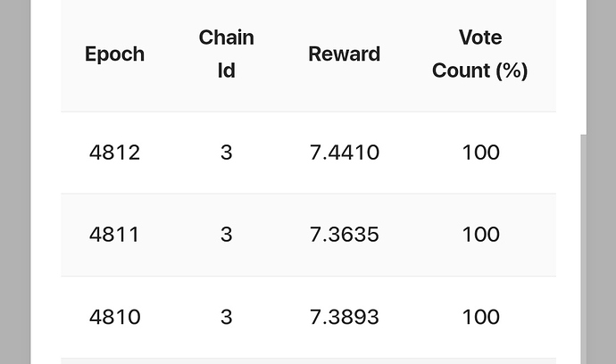Click the gray backdrop right of the panel
The image size is (616, 364).
[601, 182]
